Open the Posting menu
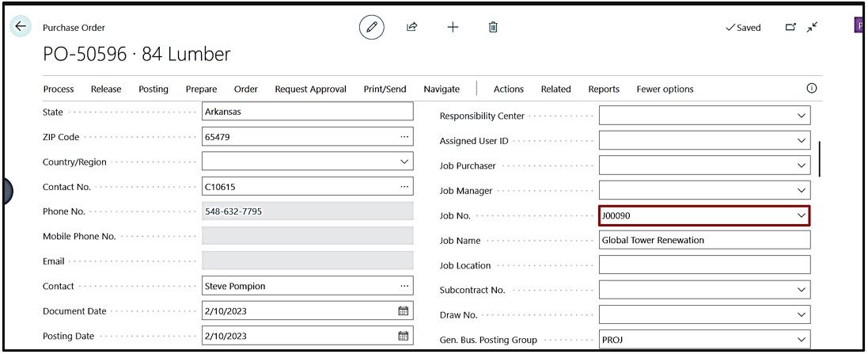This screenshot has width=868, height=354. [x=154, y=89]
